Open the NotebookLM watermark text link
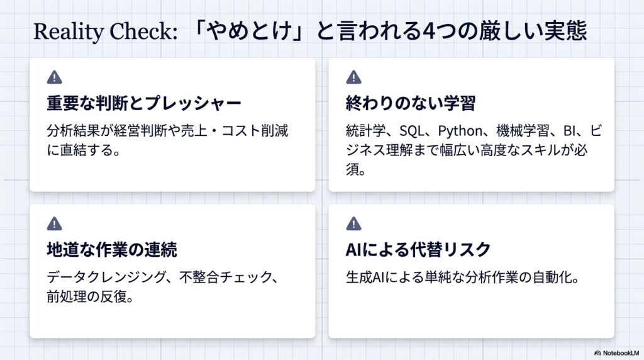The width and height of the screenshot is (644, 360). [619, 352]
